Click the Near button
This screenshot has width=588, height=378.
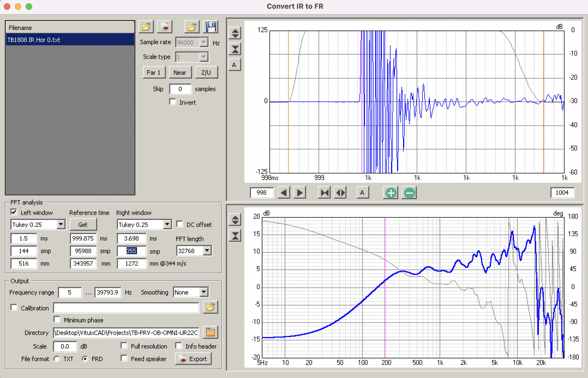click(x=180, y=72)
